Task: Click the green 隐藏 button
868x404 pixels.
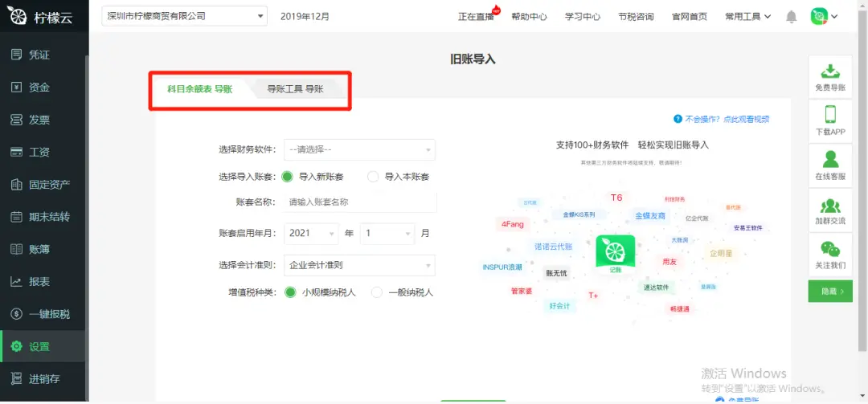Action: (x=830, y=291)
